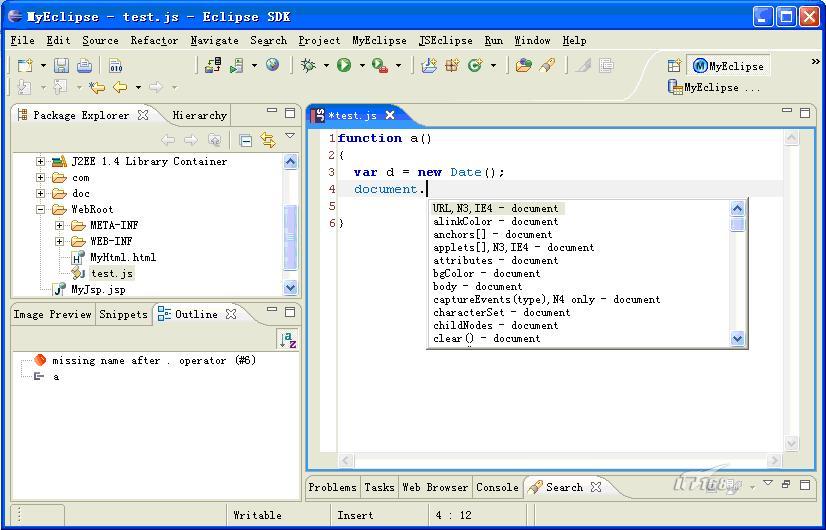Click the green Run button icon
The height and width of the screenshot is (530, 826).
[343, 66]
